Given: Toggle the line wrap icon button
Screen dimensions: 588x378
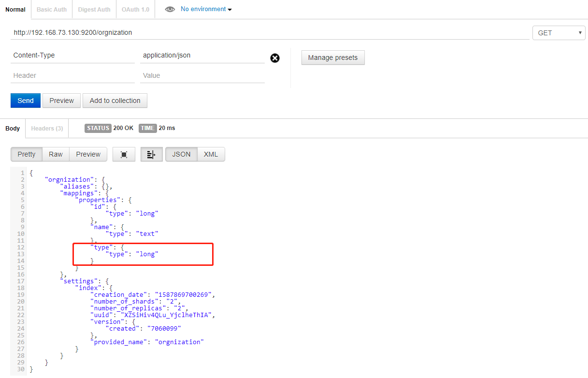Looking at the screenshot, I should coord(151,154).
